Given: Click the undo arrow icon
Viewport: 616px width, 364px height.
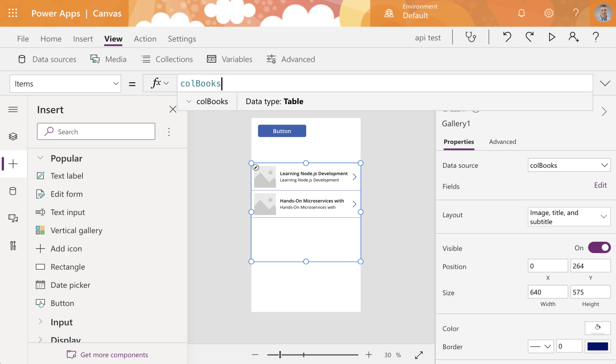Looking at the screenshot, I should [507, 37].
